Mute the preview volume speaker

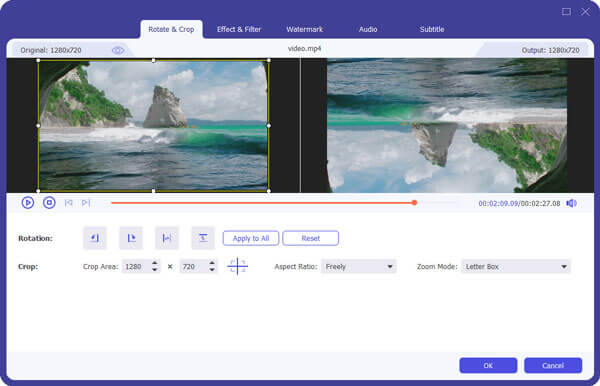571,203
